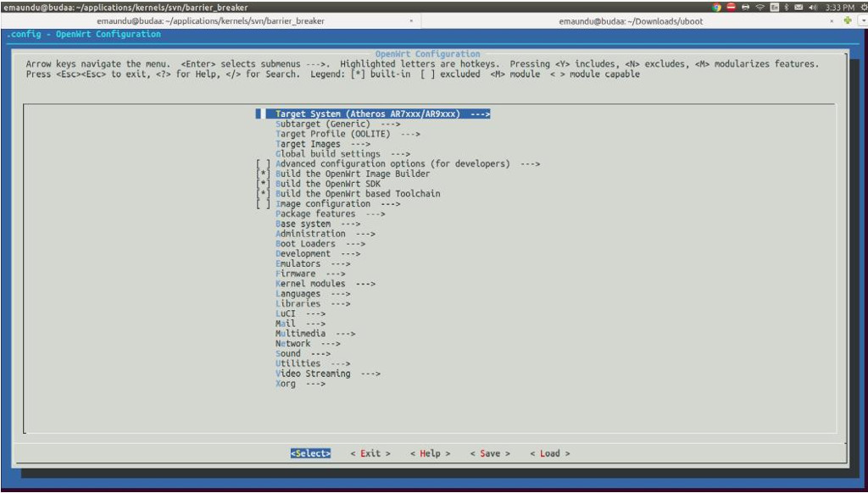Click the < Load > button
The image size is (868, 493).
coord(549,453)
